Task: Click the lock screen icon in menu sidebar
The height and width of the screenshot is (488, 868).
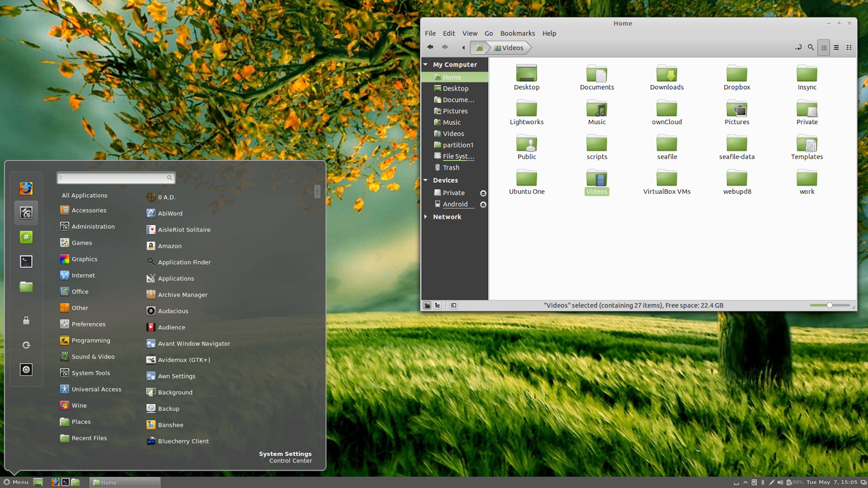Action: tap(25, 320)
